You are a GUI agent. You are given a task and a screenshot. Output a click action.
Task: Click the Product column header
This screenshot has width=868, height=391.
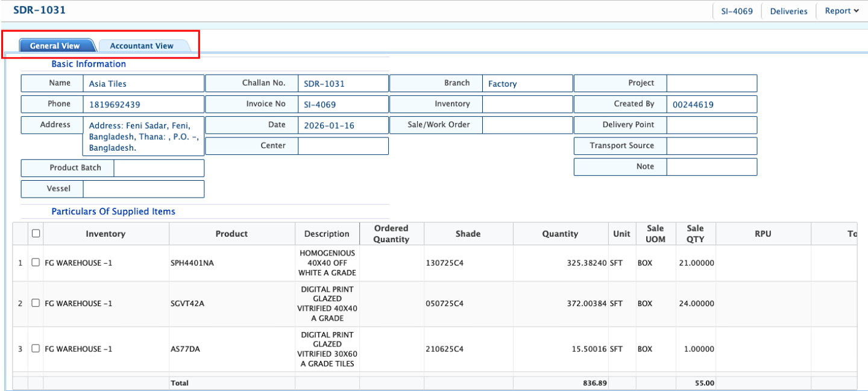tap(231, 234)
